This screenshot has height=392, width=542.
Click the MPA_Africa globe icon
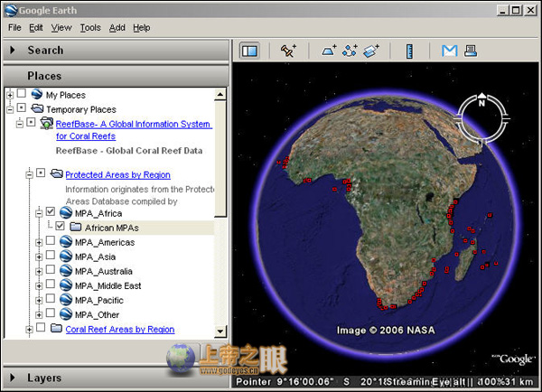pyautogui.click(x=66, y=212)
